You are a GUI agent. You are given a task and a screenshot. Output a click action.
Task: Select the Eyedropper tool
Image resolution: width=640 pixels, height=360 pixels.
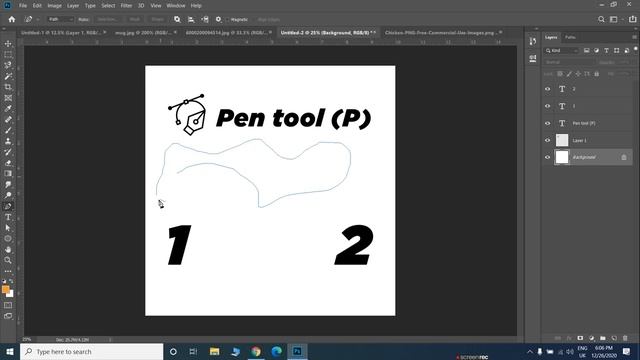pos(8,109)
